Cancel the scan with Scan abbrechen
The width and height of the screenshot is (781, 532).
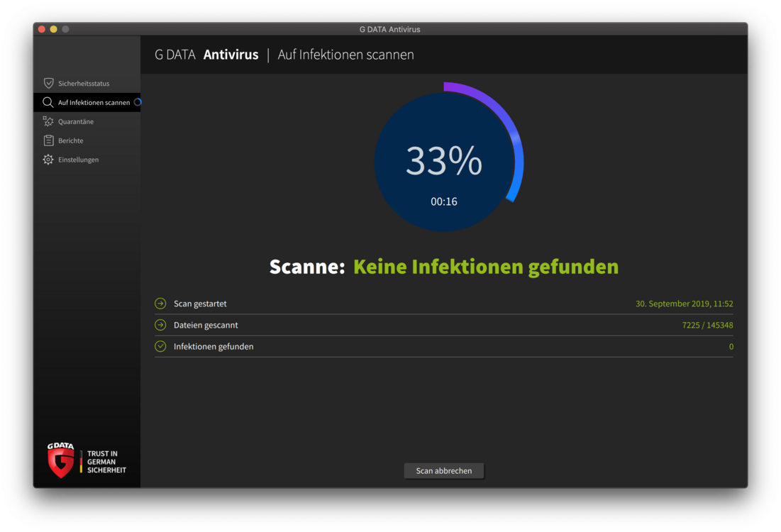coord(444,471)
